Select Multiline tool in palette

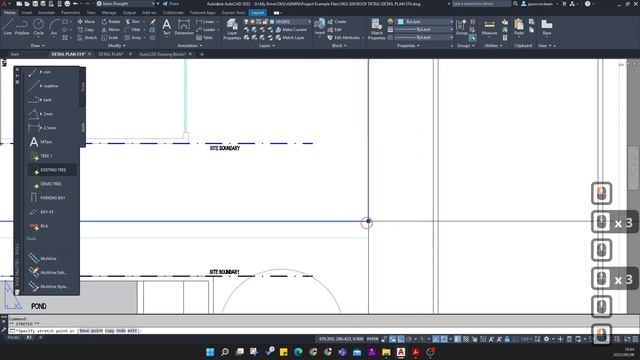tap(43, 258)
